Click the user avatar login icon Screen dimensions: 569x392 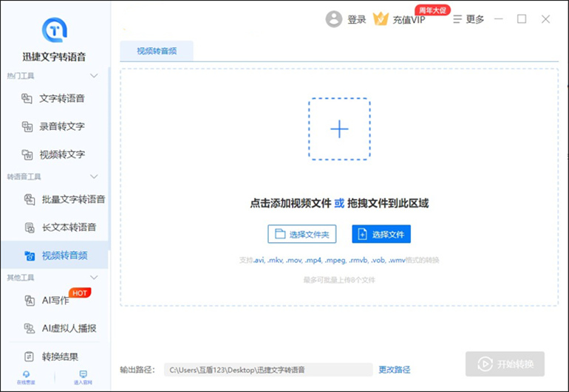(333, 19)
